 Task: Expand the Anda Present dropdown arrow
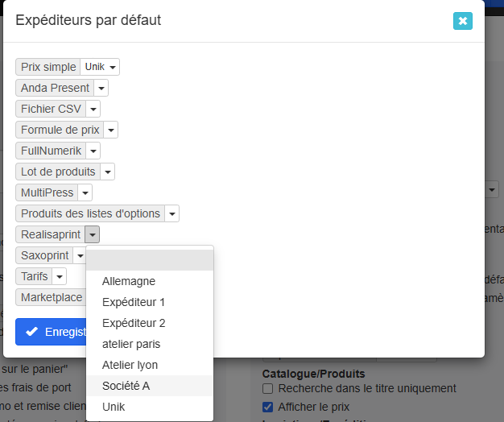click(x=101, y=88)
